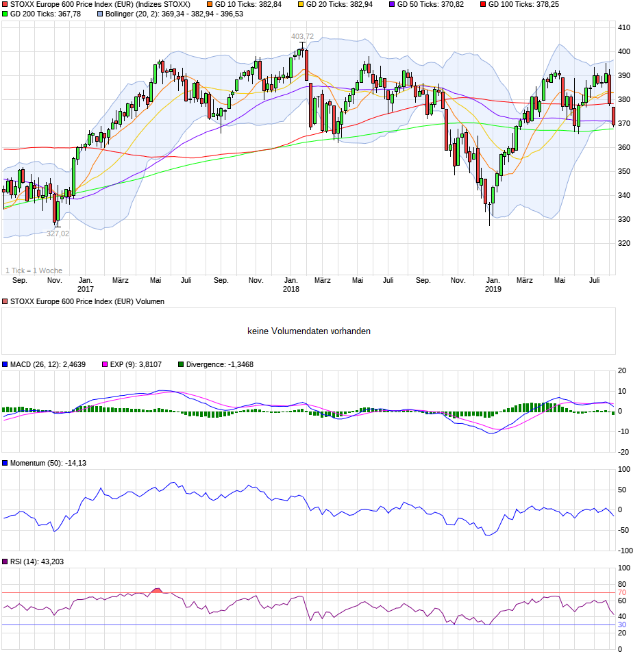
Task: Click the 410 price axis value
Action: 624,28
